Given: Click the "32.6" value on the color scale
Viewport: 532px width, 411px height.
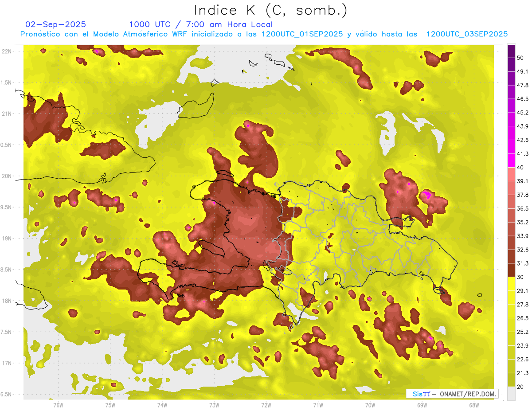Looking at the screenshot, I should tap(523, 250).
